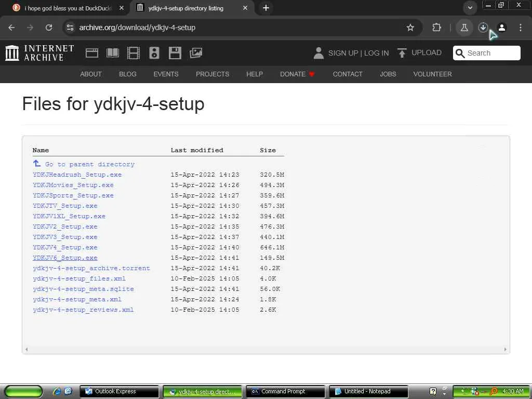Switch to Command Prompt in taskbar
Screen dimensions: 532x399
click(x=285, y=392)
